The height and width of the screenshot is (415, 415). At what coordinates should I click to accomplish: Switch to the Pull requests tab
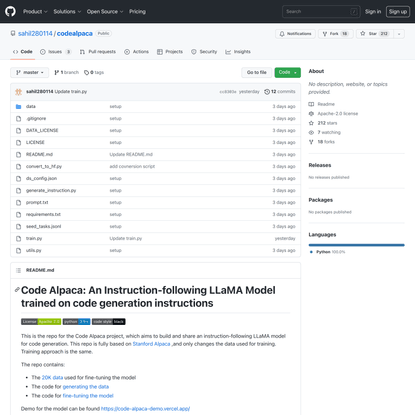coord(98,52)
